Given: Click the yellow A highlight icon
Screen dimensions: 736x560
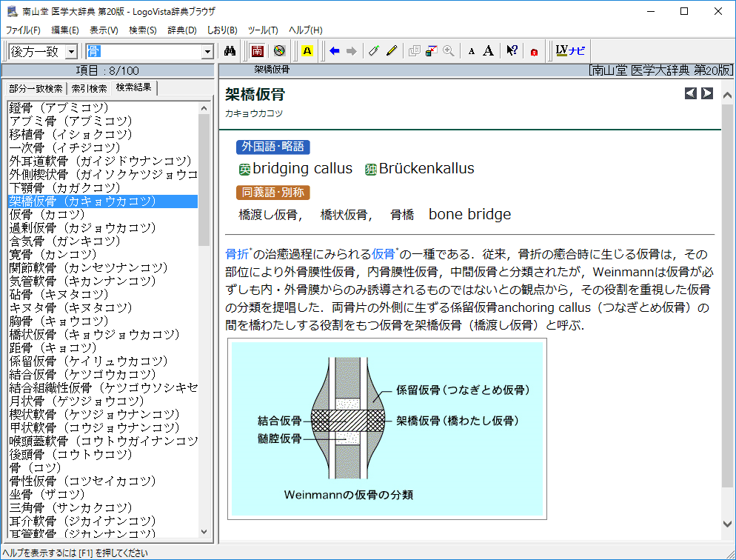Looking at the screenshot, I should click(307, 51).
